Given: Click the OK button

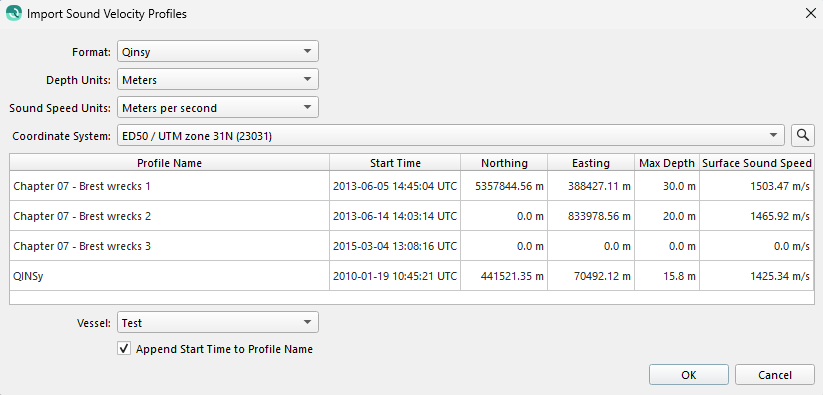Looking at the screenshot, I should point(689,375).
